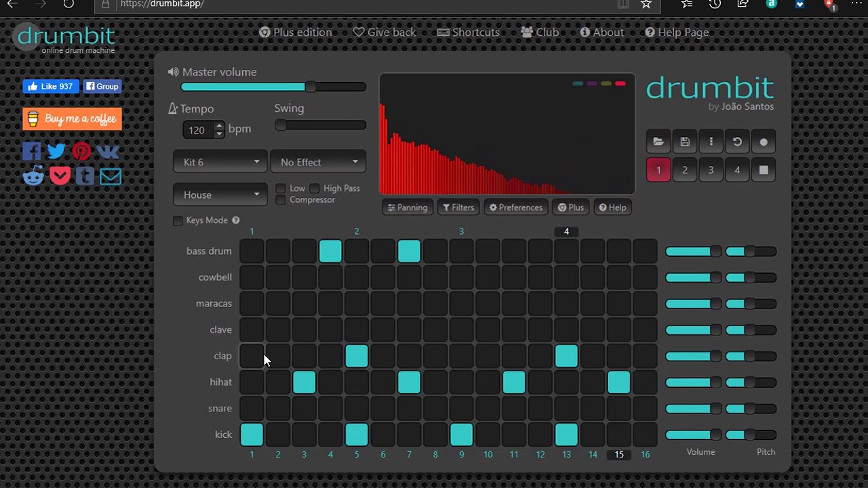Viewport: 868px width, 488px height.
Task: Save to Pocket icon
Action: tap(60, 176)
